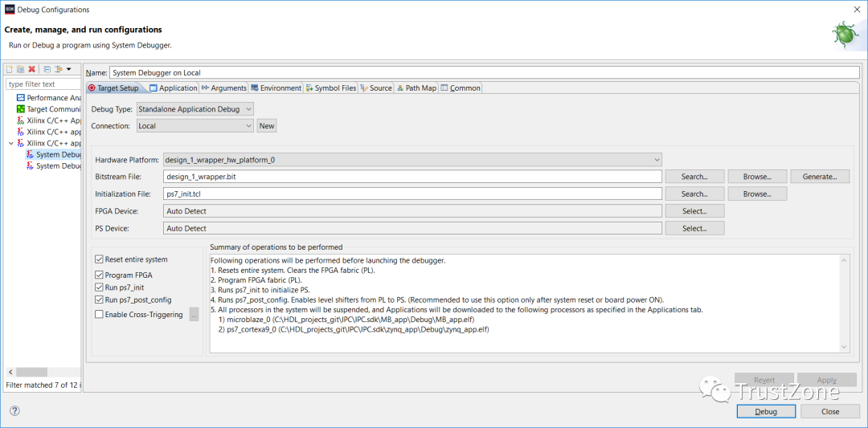Collapse the expanded Xilinx C/C++ application node
Screen dimensions: 868x428
point(10,143)
